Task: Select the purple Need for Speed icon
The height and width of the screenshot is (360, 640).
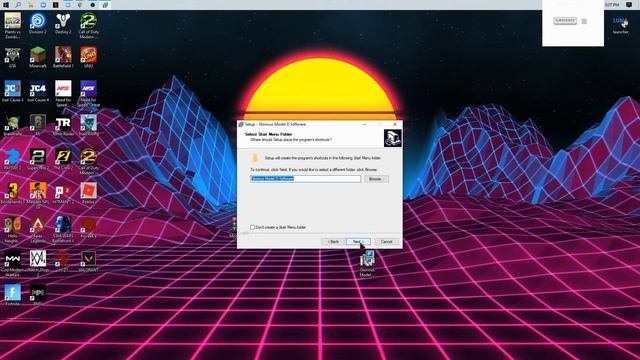Action: tap(89, 94)
